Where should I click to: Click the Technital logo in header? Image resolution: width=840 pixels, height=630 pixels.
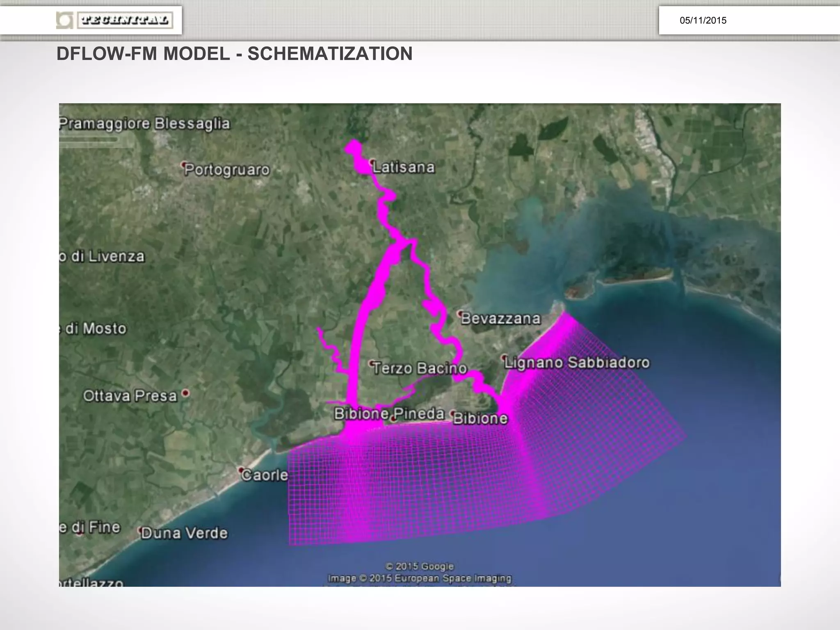[115, 21]
